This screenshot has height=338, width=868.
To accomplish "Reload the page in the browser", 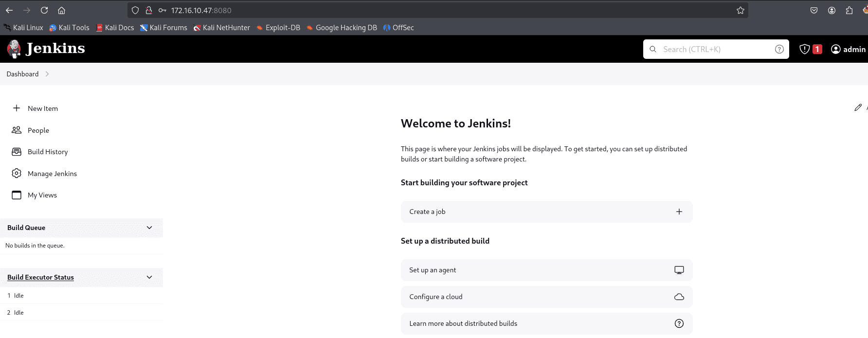I will click(x=44, y=10).
